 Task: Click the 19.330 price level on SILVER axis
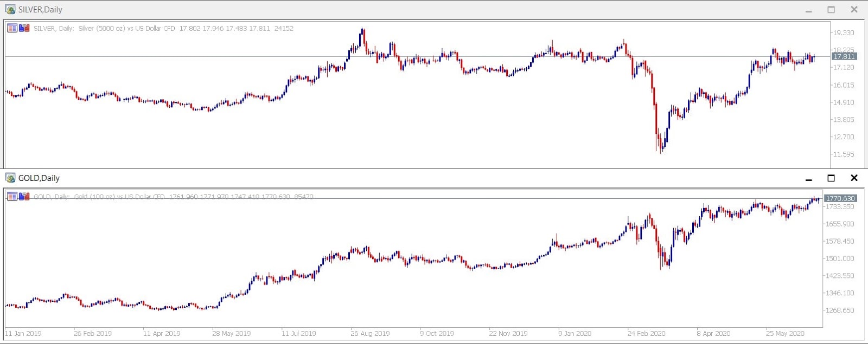[x=844, y=33]
